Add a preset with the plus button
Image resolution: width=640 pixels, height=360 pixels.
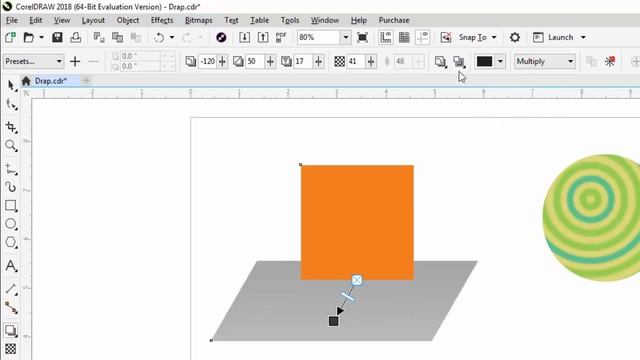[75, 61]
